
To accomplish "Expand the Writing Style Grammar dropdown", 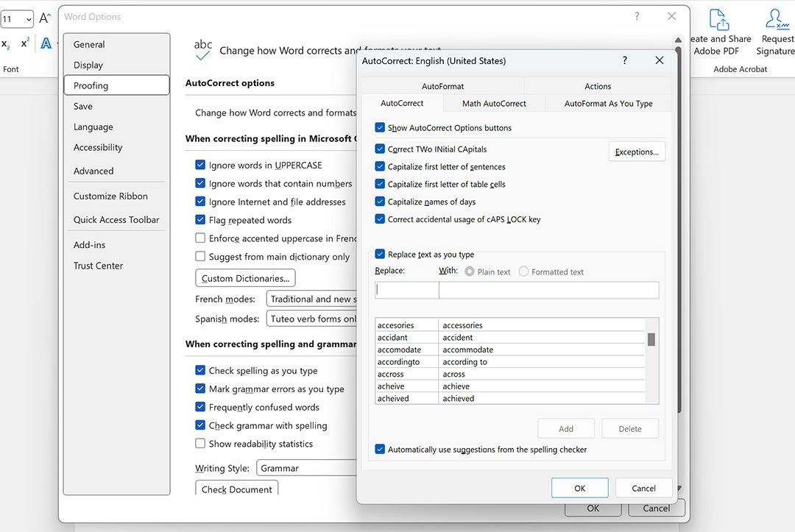I will pyautogui.click(x=305, y=468).
